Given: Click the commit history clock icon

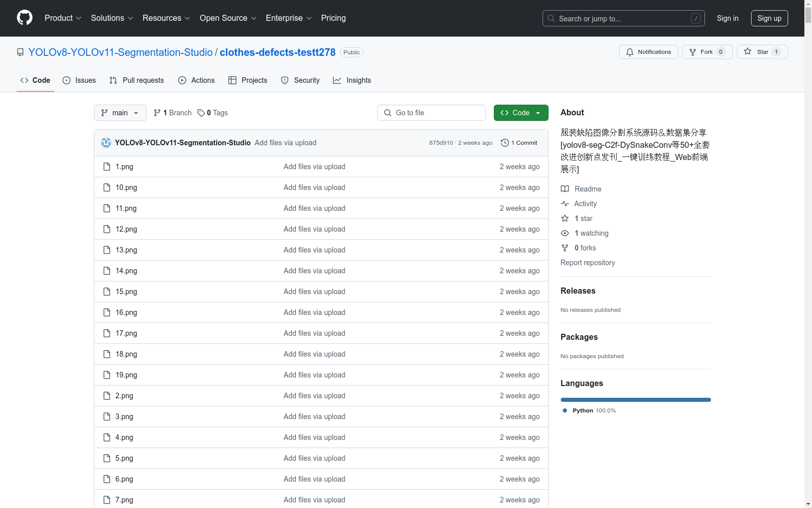Looking at the screenshot, I should (504, 143).
